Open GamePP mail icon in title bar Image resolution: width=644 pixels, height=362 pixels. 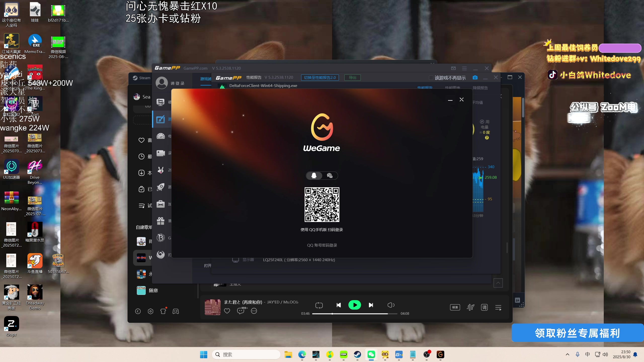(453, 68)
